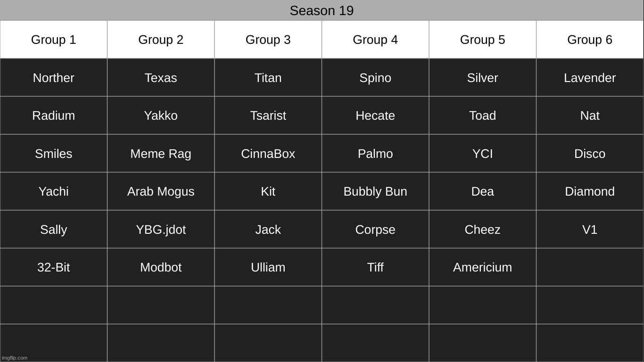Select the Diamond cell

point(590,191)
